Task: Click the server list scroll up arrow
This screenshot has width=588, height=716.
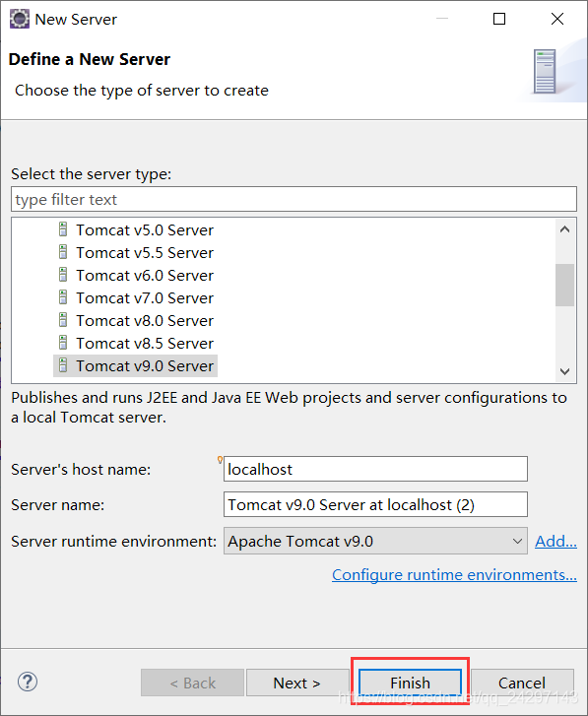Action: point(564,229)
